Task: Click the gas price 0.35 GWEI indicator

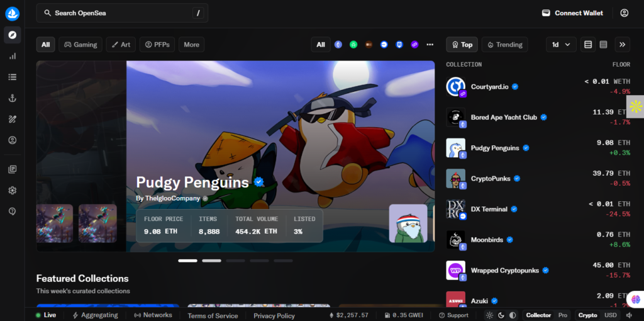Action: 403,315
